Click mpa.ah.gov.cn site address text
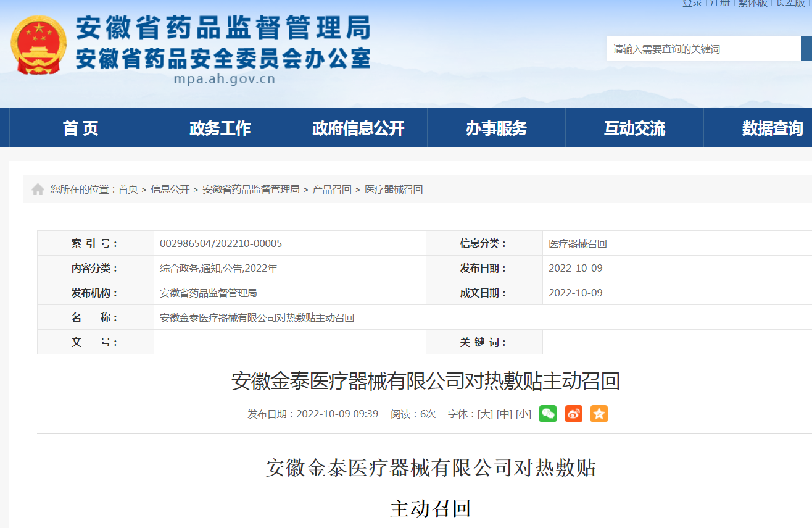812x528 pixels. [225, 79]
